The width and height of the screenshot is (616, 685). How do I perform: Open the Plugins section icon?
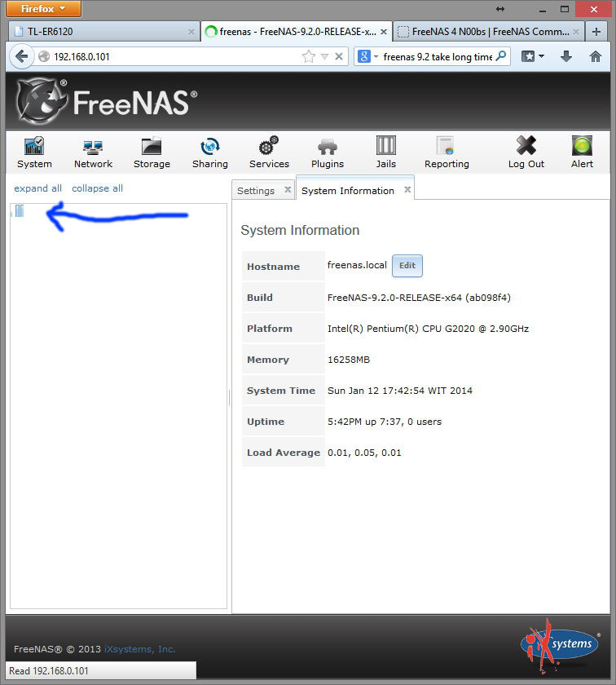click(328, 148)
